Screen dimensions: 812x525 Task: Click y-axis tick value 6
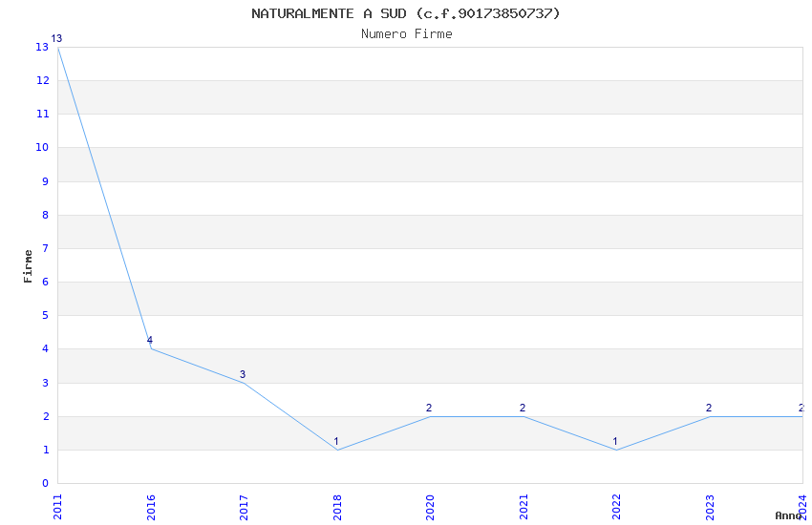[46, 282]
